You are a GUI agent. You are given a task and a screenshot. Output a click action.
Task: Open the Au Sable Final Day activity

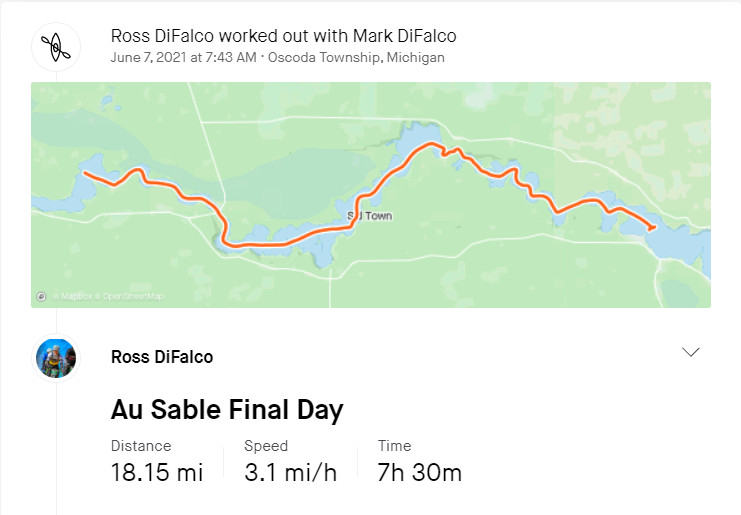[x=226, y=409]
